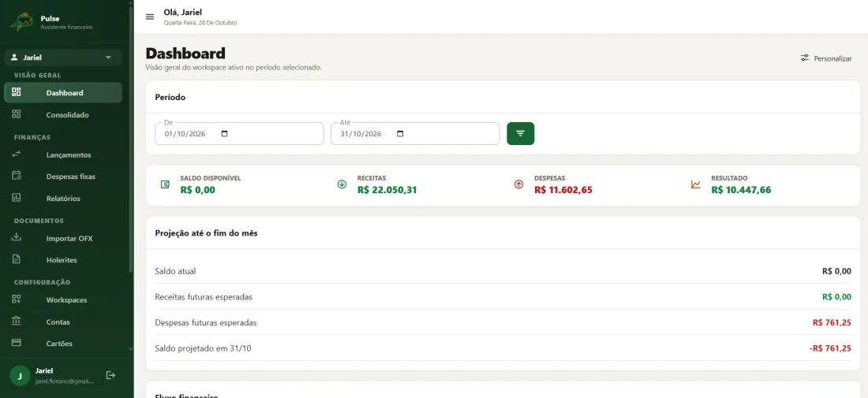Click Receitas futuras esperadas row label
Image resolution: width=868 pixels, height=398 pixels.
click(204, 297)
